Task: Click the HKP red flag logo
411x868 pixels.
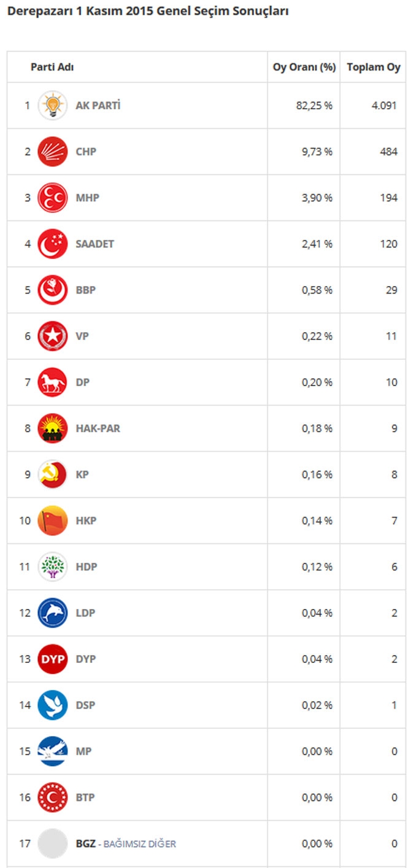Action: (53, 521)
